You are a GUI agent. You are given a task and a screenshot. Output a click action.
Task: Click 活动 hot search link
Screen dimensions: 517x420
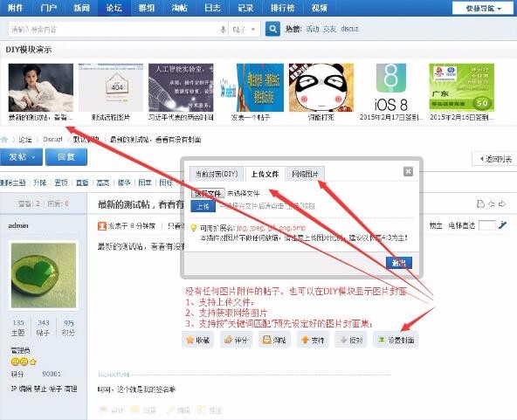[x=313, y=29]
